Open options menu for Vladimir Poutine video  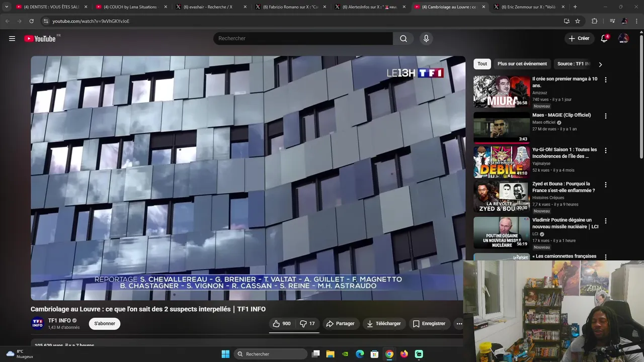pos(605,221)
